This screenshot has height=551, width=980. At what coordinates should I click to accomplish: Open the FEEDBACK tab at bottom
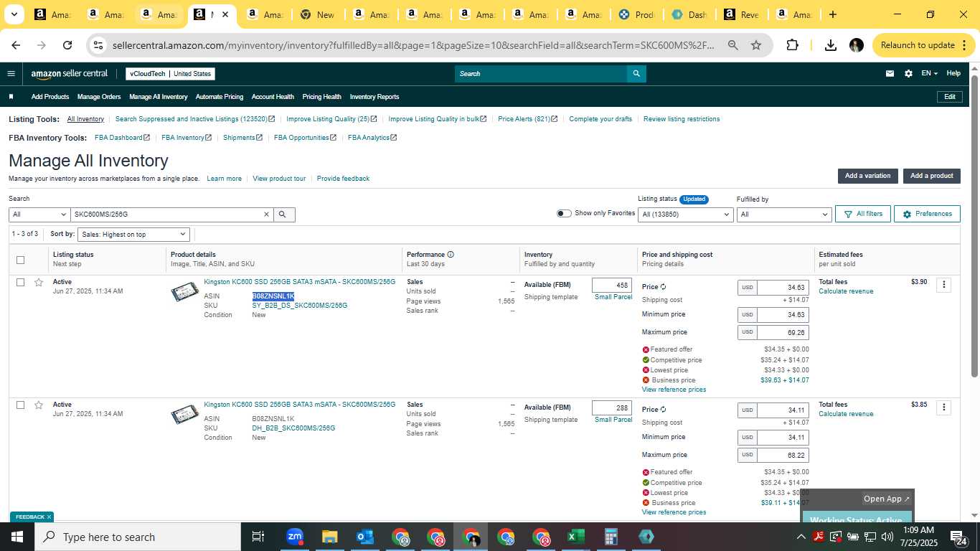[32, 517]
